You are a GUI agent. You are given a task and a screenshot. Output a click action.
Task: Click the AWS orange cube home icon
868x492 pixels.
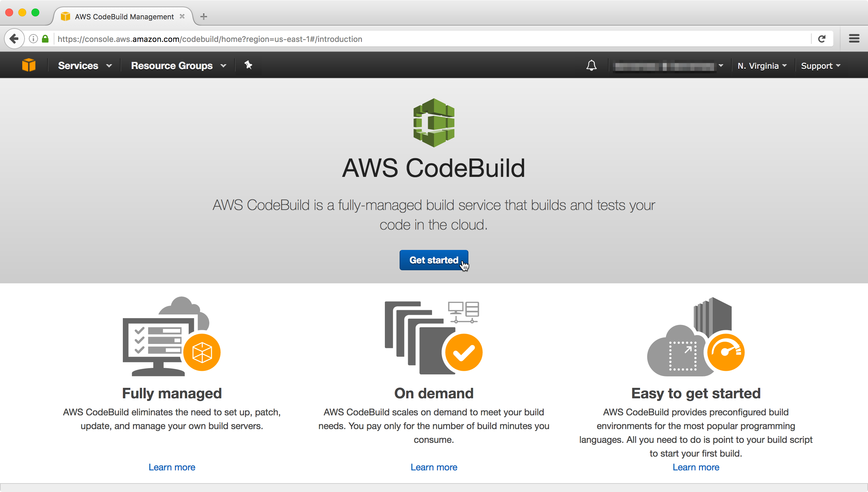point(29,65)
